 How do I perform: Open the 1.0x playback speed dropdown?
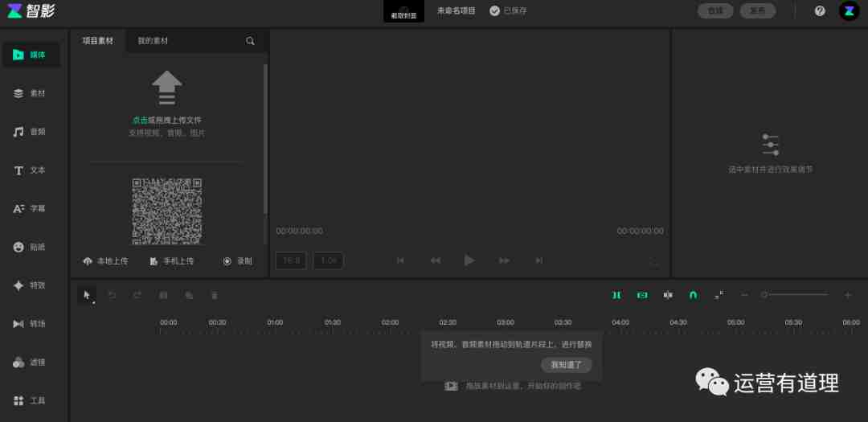[328, 260]
